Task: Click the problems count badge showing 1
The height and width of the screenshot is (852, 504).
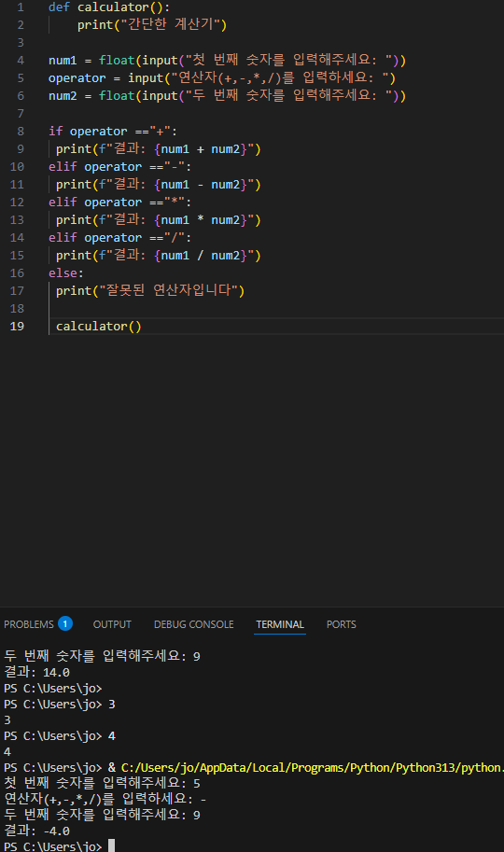Action: (65, 623)
